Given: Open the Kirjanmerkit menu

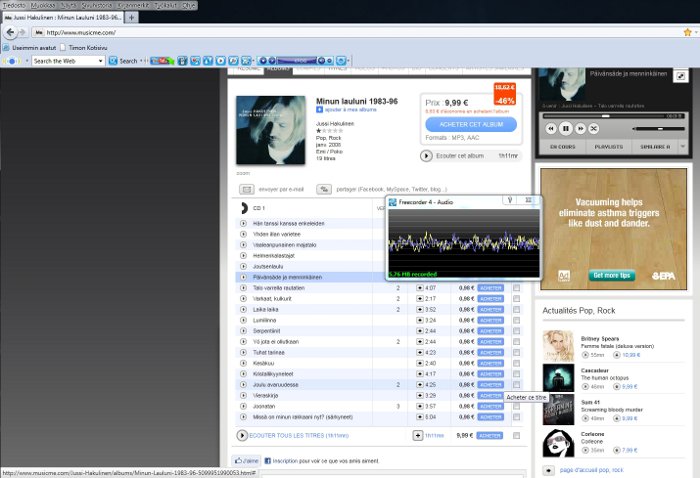Looking at the screenshot, I should click(x=133, y=5).
